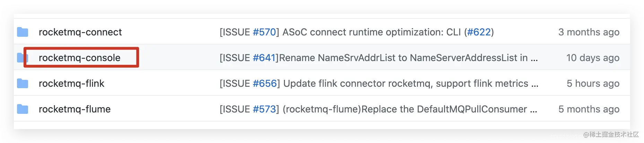Open issue #656 link
The width and height of the screenshot is (644, 143).
point(265,83)
